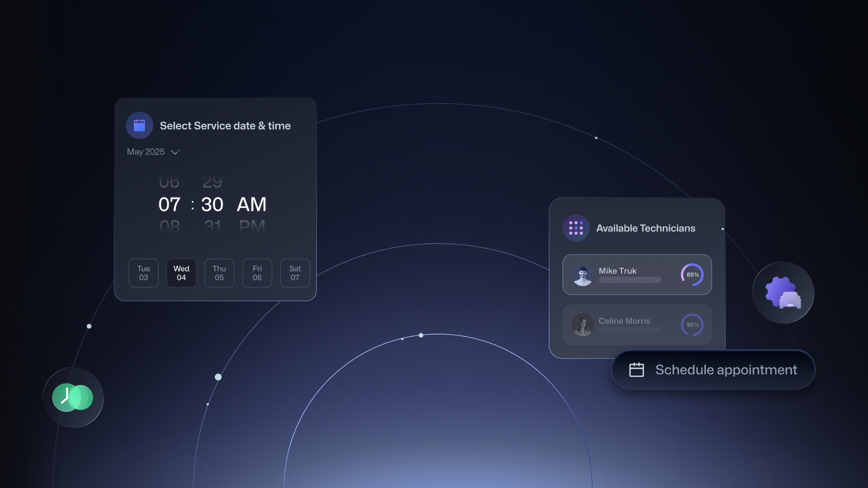868x488 pixels.
Task: Pick hour 06 in the time picker
Action: [x=169, y=182]
